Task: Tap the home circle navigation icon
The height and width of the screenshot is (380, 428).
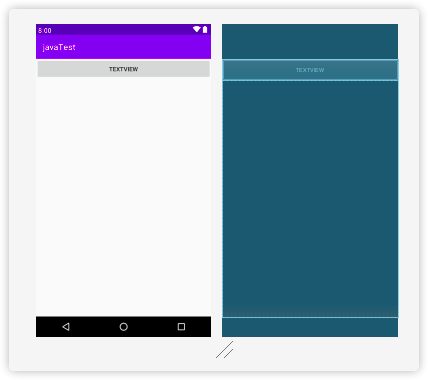Action: coord(124,327)
